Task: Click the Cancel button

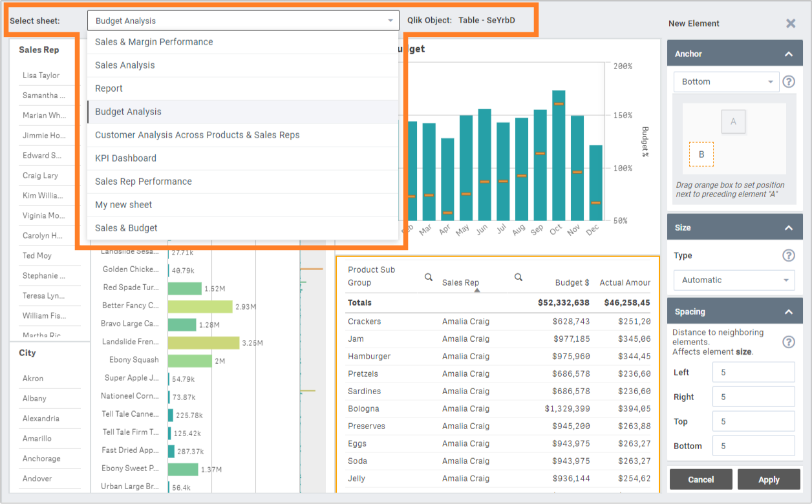Action: click(701, 479)
